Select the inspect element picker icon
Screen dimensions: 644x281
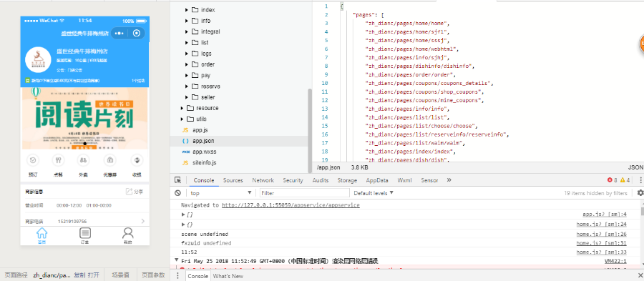[177, 180]
